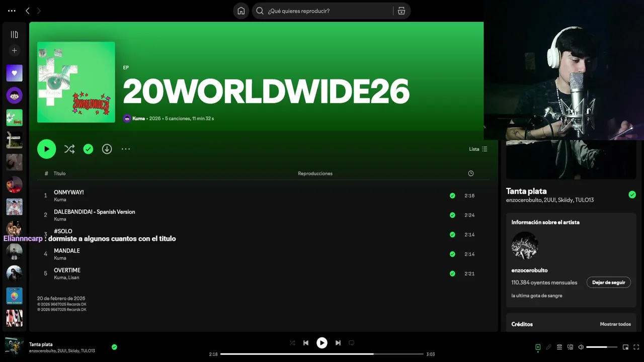Play the 20WORLDWIDE26 EP with green button
Image resolution: width=644 pixels, height=362 pixels.
click(46, 149)
